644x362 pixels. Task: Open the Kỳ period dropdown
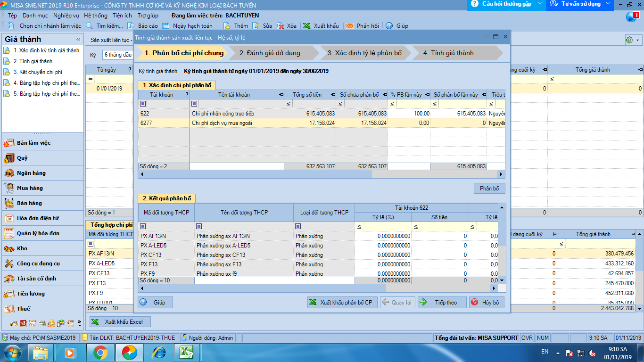[x=118, y=55]
